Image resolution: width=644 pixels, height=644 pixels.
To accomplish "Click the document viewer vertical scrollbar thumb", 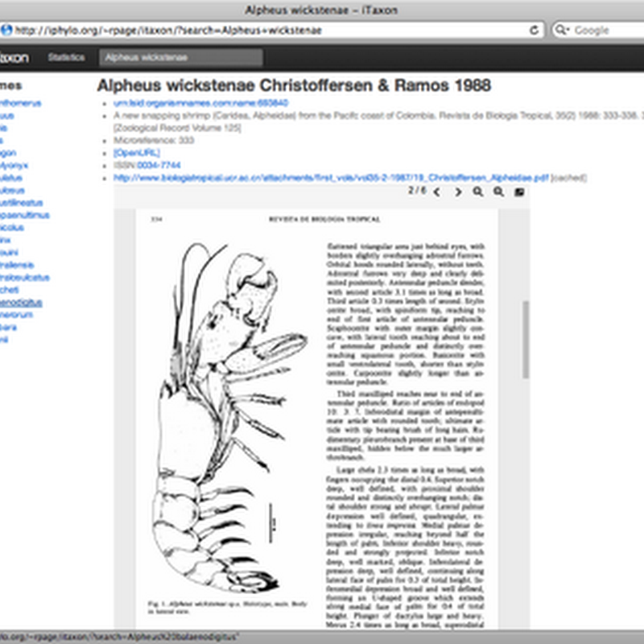I will click(526, 339).
